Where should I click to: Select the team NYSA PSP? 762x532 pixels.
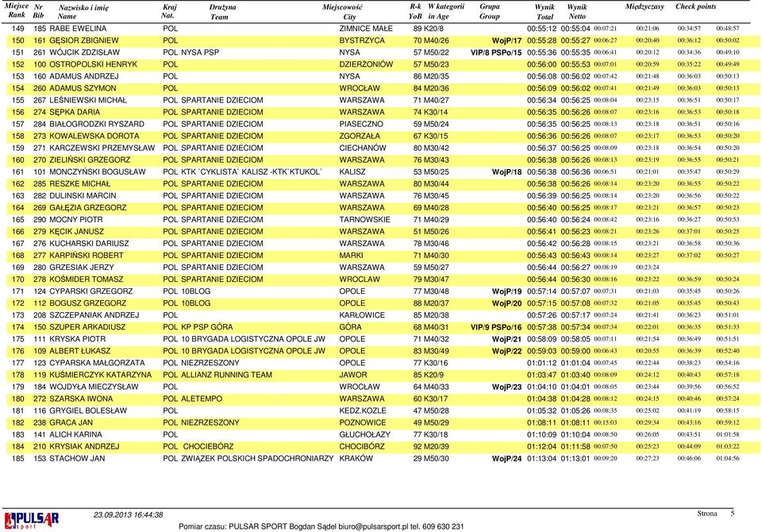[x=200, y=52]
